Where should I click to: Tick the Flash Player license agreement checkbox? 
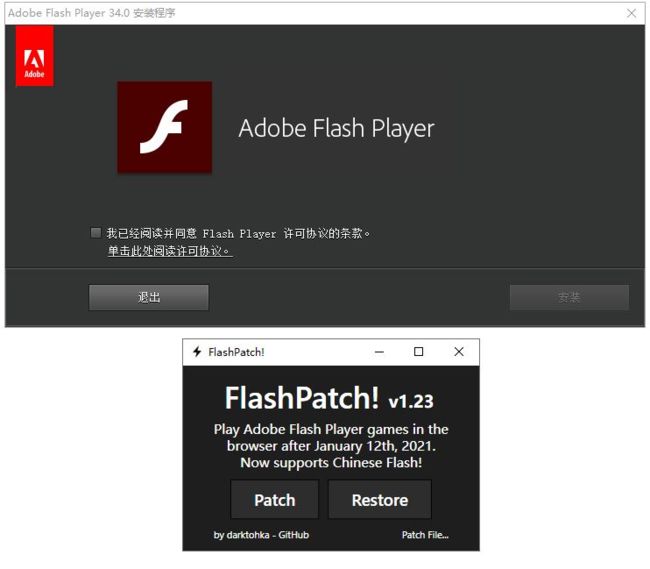96,232
